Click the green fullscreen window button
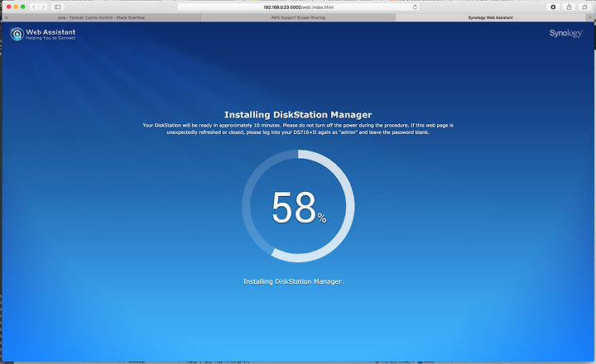 [x=23, y=7]
